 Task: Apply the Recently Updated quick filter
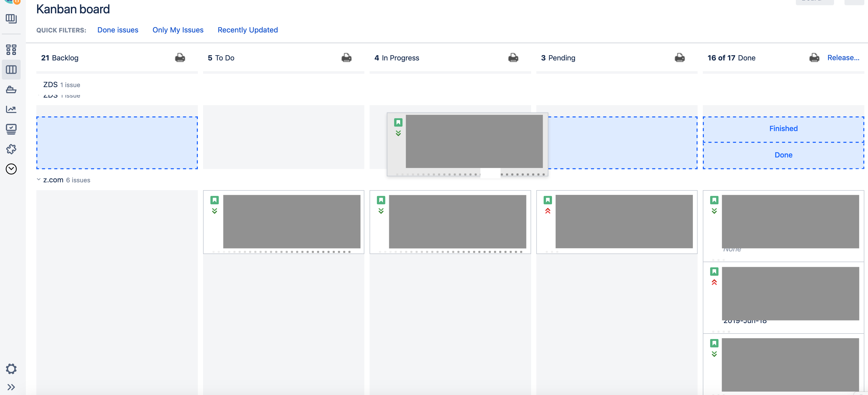pos(248,30)
